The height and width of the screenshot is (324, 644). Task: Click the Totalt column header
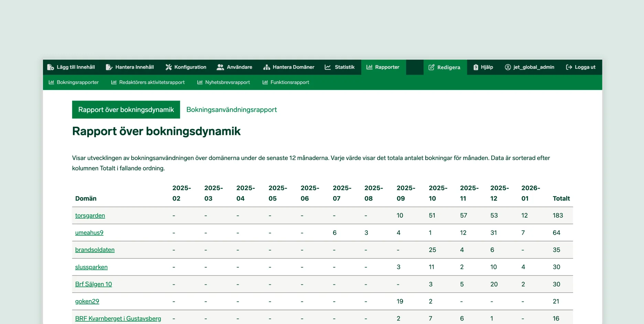(x=561, y=198)
